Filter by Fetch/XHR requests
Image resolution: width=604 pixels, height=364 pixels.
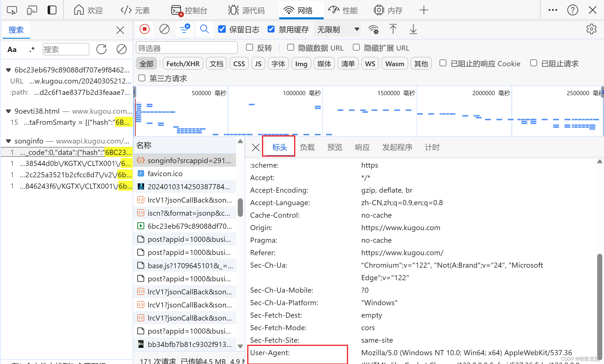pyautogui.click(x=183, y=64)
